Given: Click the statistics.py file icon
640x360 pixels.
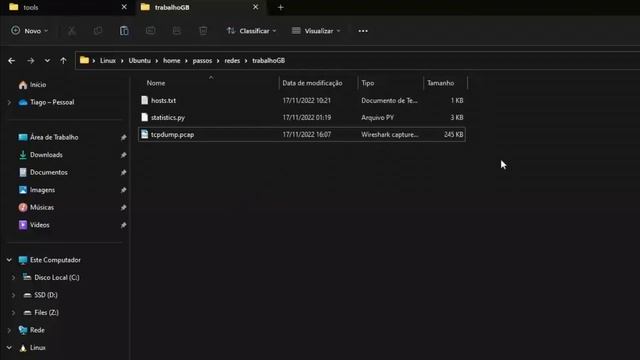Looking at the screenshot, I should click(x=144, y=118).
